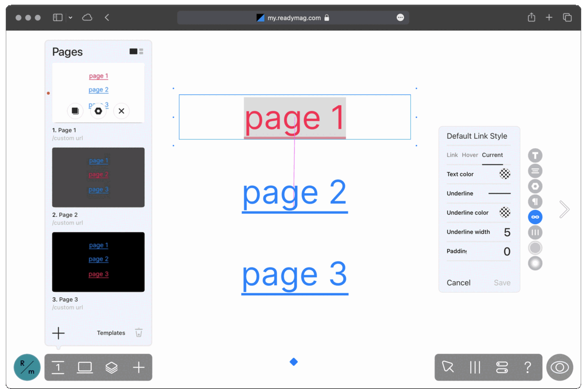Save the Default Link Style
The width and height of the screenshot is (588, 389).
tap(502, 283)
